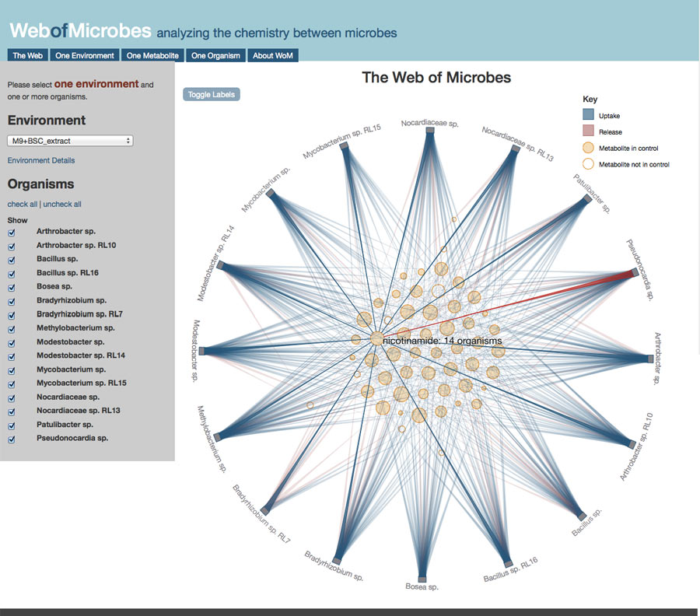Toggle the Bosea sp. organism checkbox
The width and height of the screenshot is (700, 616).
coord(12,287)
